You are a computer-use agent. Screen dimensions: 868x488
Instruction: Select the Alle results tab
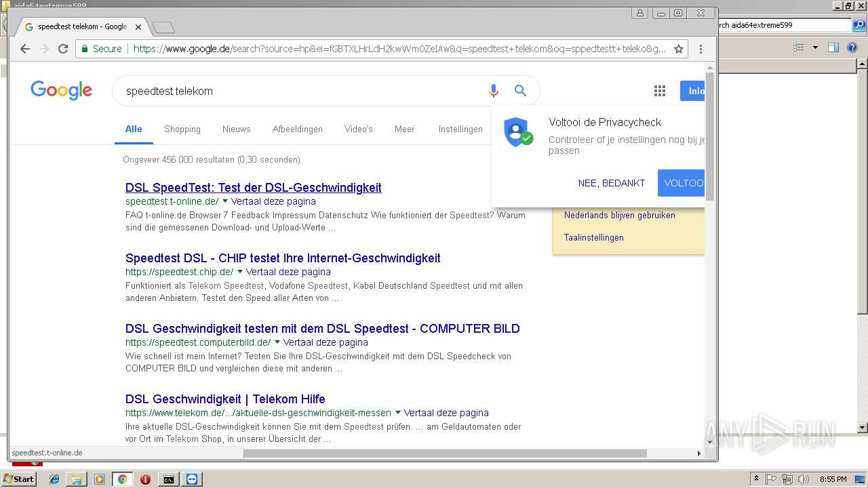(134, 129)
